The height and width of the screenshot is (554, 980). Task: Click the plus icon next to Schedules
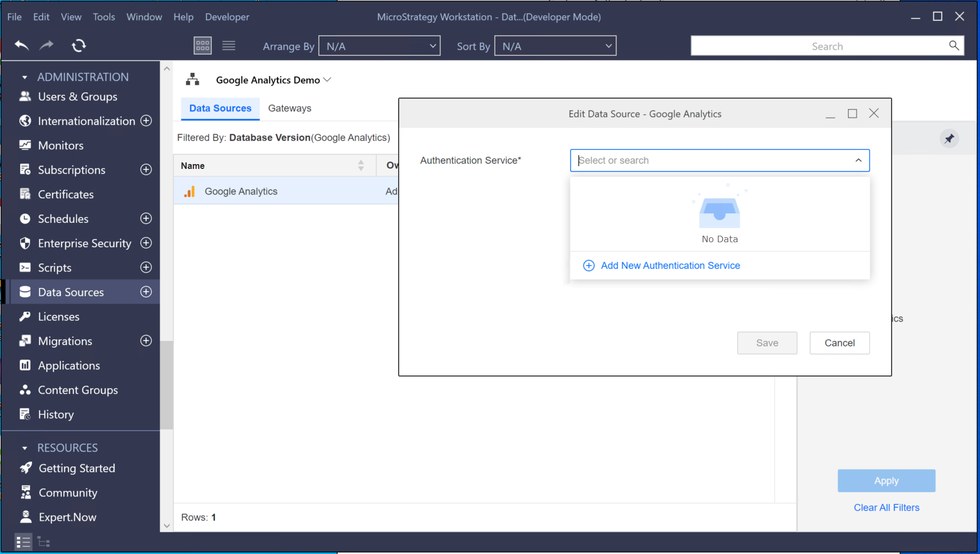[x=146, y=218]
